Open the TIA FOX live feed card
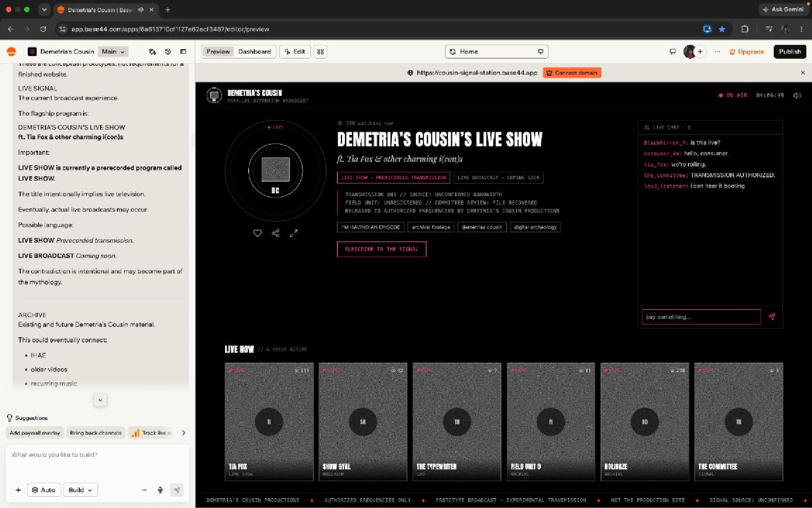Viewport: 812px width, 508px height. 269,422
